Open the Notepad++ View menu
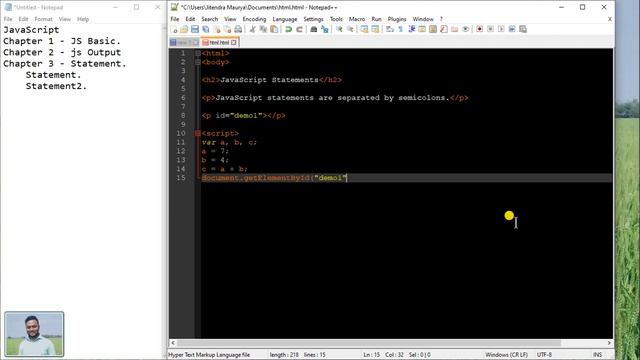Image resolution: width=640 pixels, height=360 pixels. 230,19
